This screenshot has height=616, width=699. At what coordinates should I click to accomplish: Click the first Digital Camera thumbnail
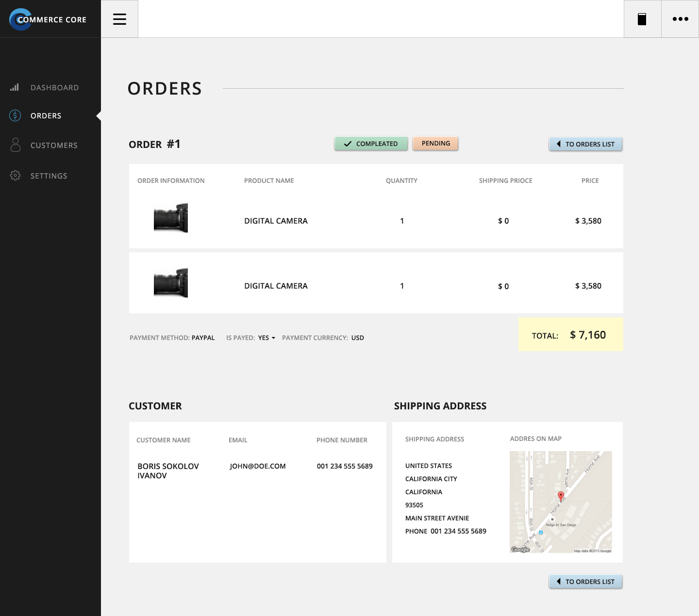pos(171,218)
